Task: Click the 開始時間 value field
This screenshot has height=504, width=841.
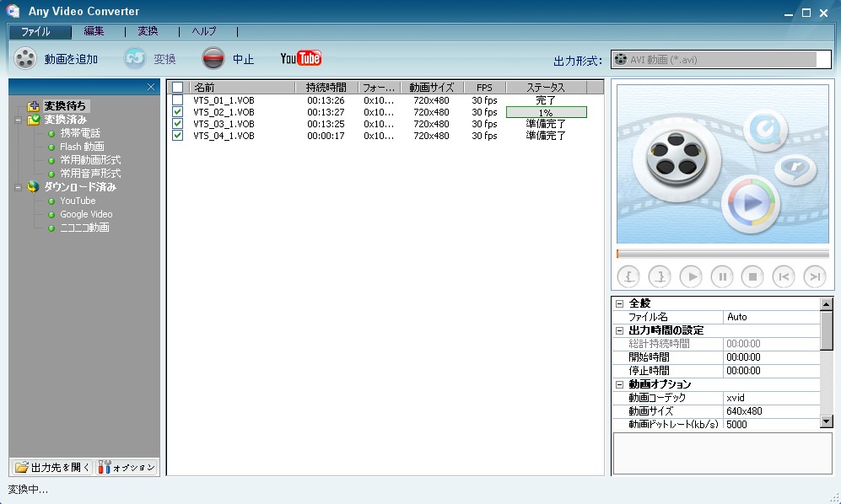Action: 771,357
